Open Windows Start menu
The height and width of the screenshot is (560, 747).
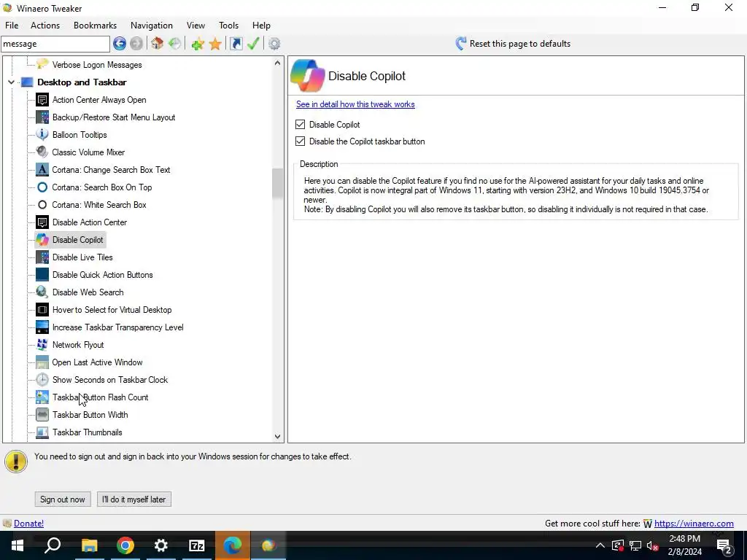coord(18,545)
